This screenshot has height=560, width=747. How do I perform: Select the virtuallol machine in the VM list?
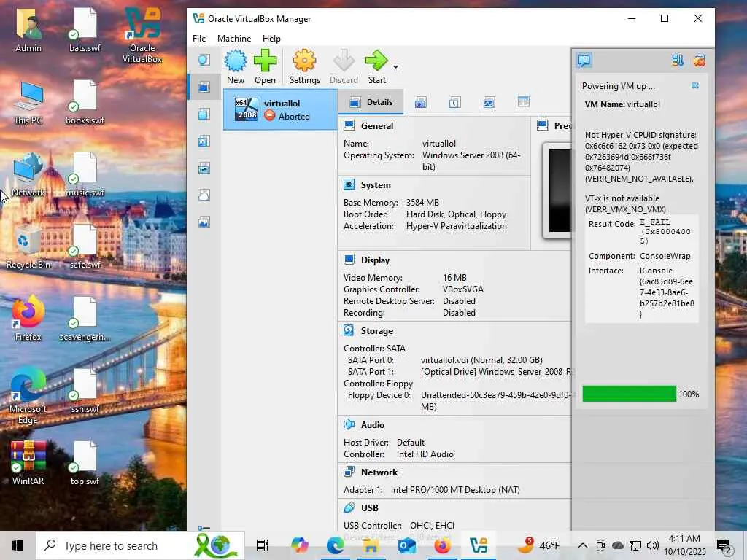tap(280, 109)
